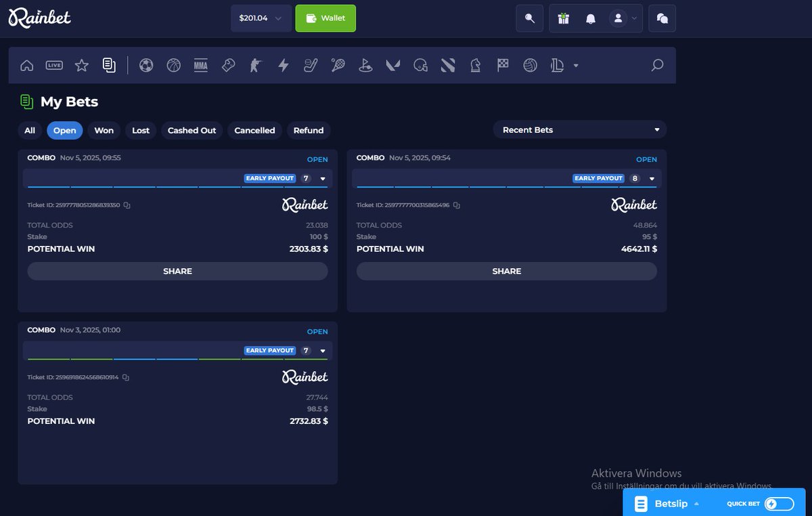Copy ticket ID ending 610914
Image resolution: width=812 pixels, height=516 pixels.
(x=125, y=377)
